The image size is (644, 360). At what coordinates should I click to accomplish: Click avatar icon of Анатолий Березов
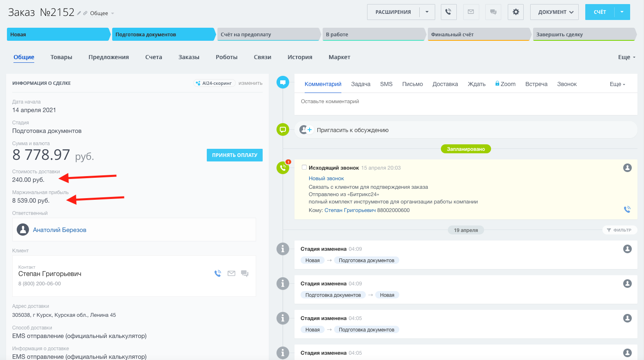[x=23, y=230]
